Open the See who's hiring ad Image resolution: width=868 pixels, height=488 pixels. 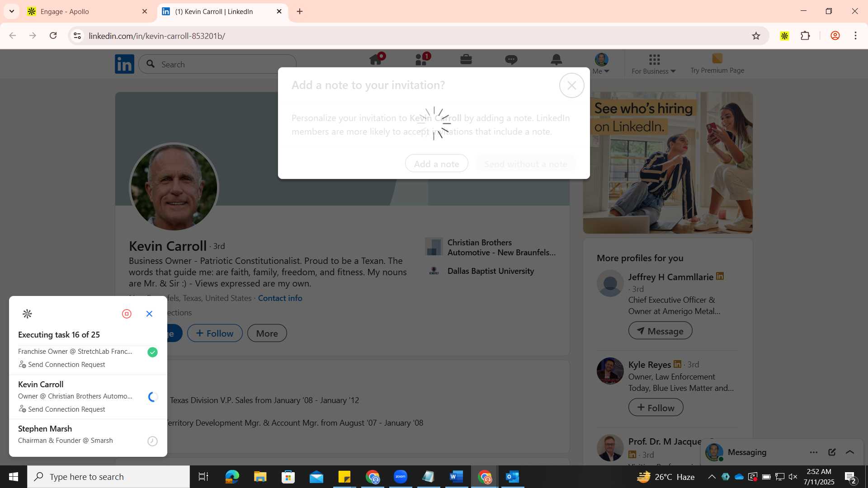668,163
